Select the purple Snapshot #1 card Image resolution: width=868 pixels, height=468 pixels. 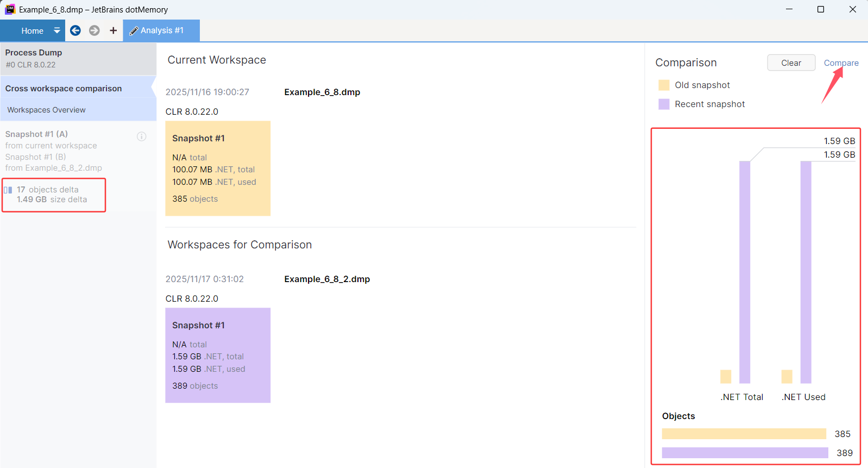tap(218, 355)
